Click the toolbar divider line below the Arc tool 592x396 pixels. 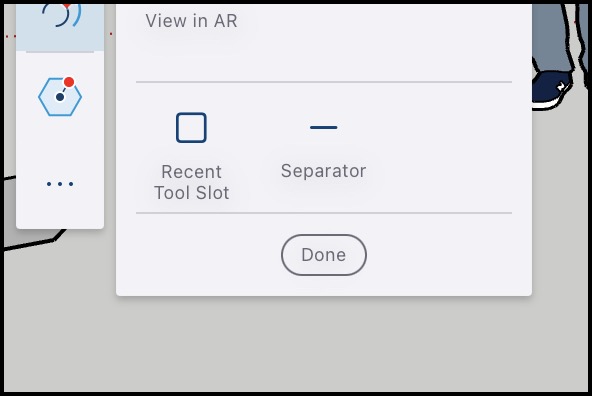pyautogui.click(x=60, y=52)
